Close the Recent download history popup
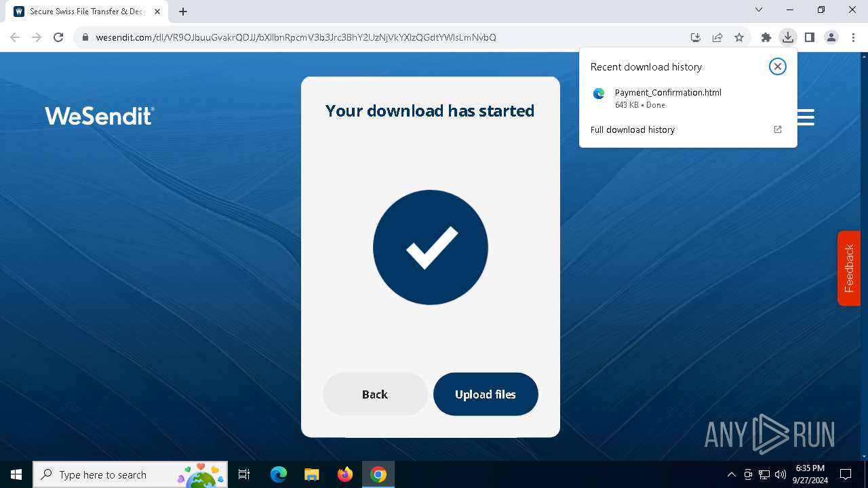Image resolution: width=868 pixels, height=488 pixels. click(778, 66)
